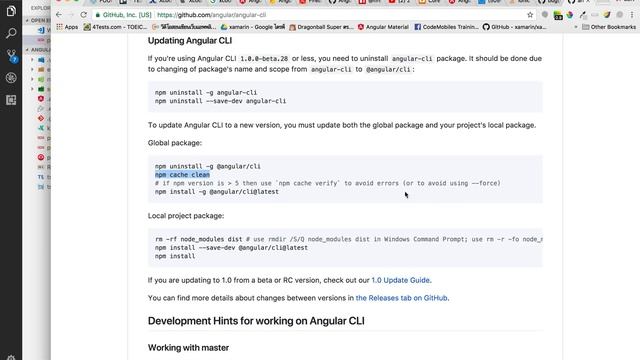The height and width of the screenshot is (360, 640).
Task: Bookmark this page with the star
Action: coord(530,15)
